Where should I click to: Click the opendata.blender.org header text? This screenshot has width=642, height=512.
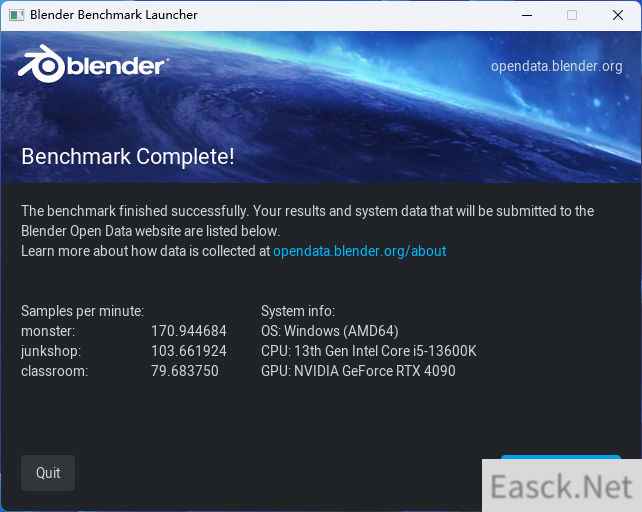pos(556,66)
